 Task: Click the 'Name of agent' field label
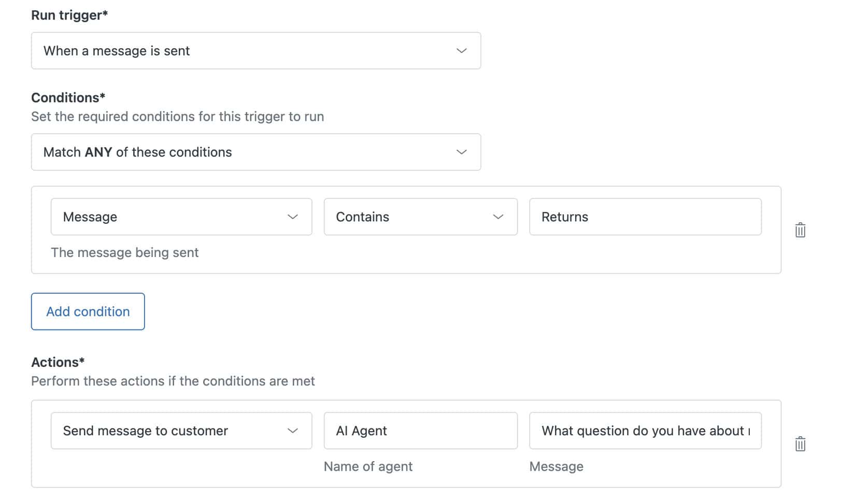[x=368, y=467]
